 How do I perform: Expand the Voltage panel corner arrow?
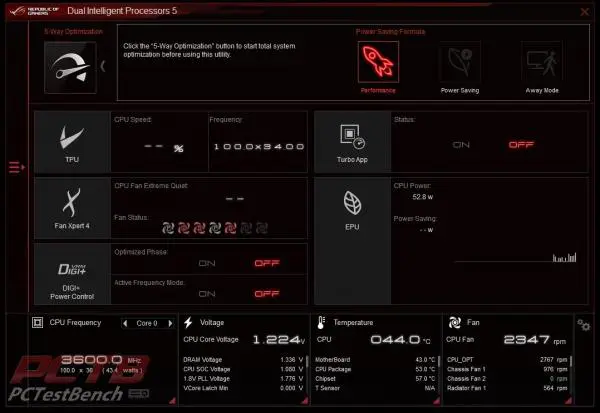coord(305,401)
